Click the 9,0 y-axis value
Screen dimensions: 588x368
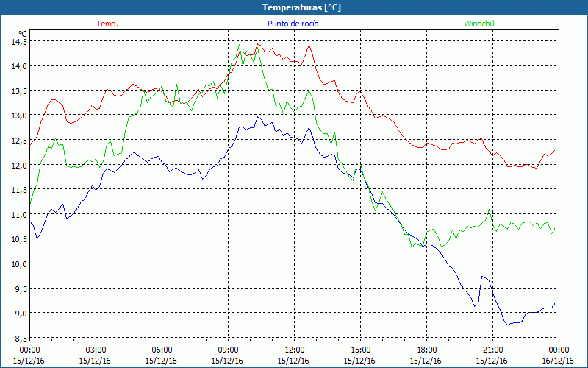point(21,314)
